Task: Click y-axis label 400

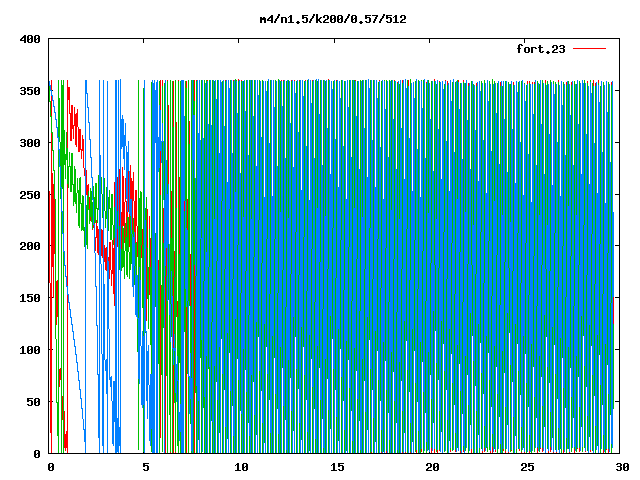Action: pyautogui.click(x=30, y=40)
